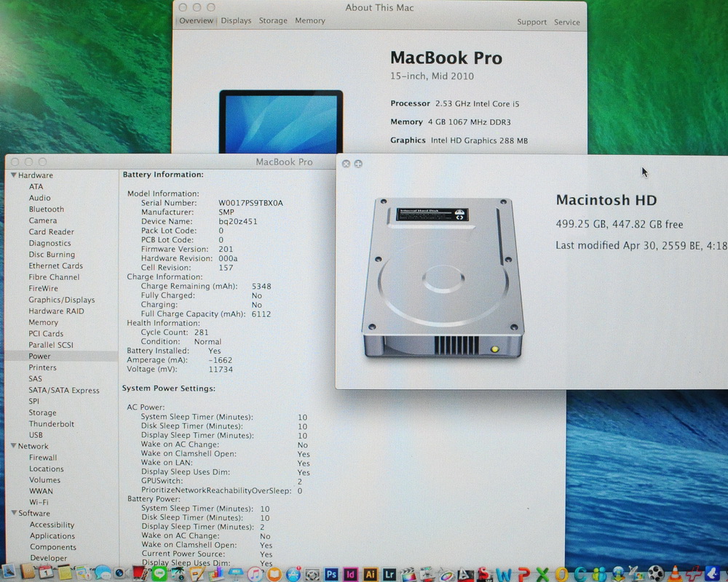728x582 pixels.
Task: Switch to the Overview tab
Action: [x=196, y=21]
